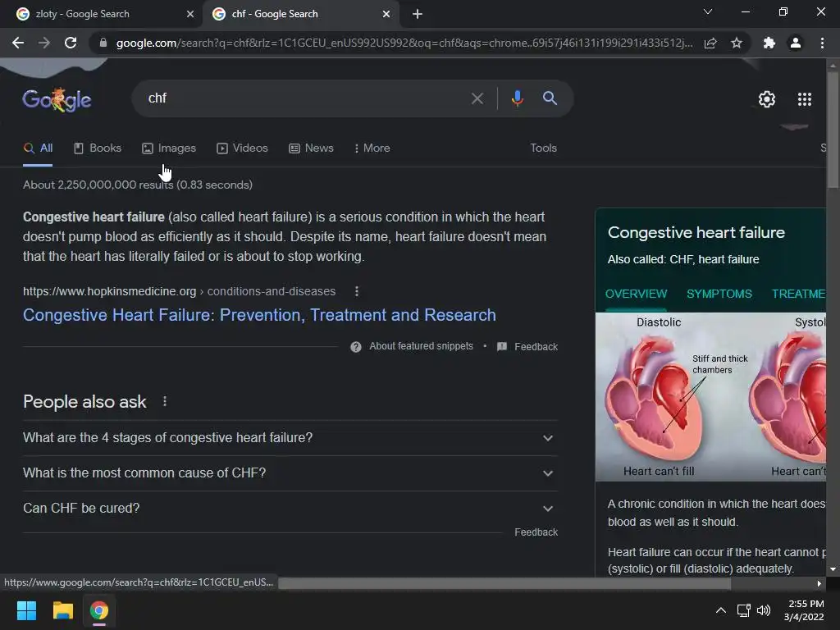Click Feedback under People also ask
Screen dimensions: 840x630
pyautogui.click(x=536, y=532)
